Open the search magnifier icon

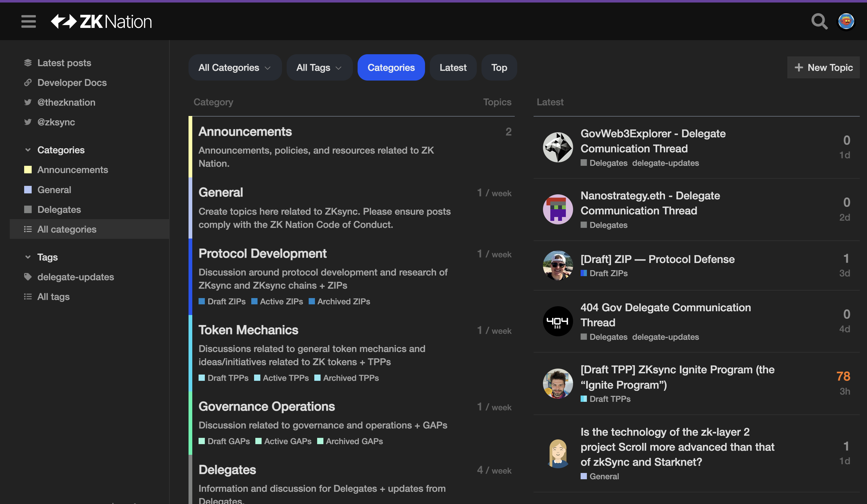(x=819, y=22)
